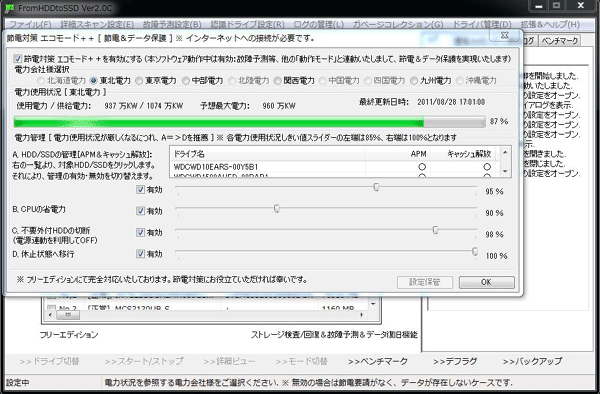Select 東北電力 radio button

[x=93, y=81]
